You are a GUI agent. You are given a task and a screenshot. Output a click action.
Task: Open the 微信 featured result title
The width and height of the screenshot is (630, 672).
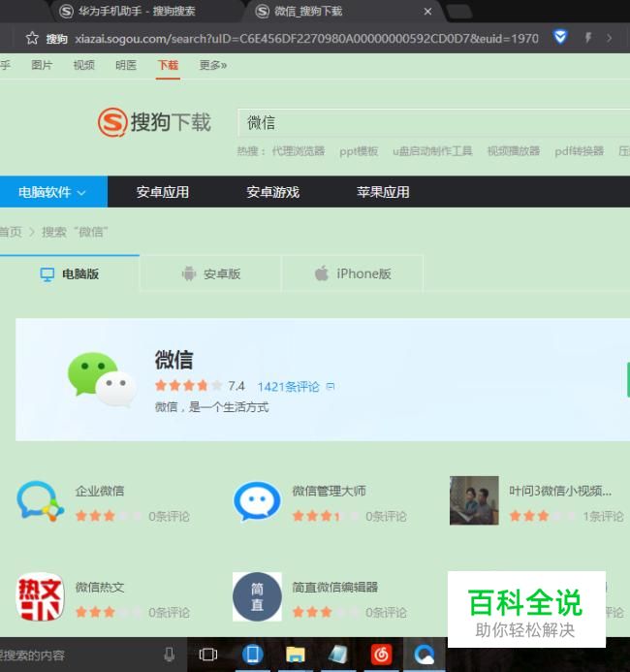pos(173,360)
